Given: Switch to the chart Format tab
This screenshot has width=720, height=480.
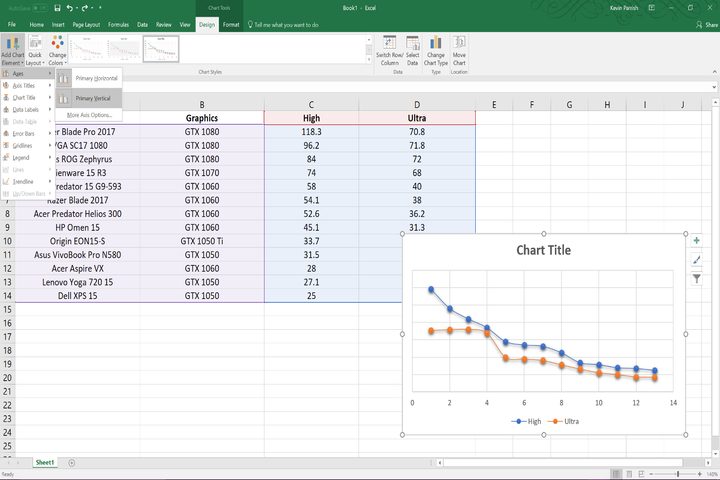Looking at the screenshot, I should [x=231, y=25].
